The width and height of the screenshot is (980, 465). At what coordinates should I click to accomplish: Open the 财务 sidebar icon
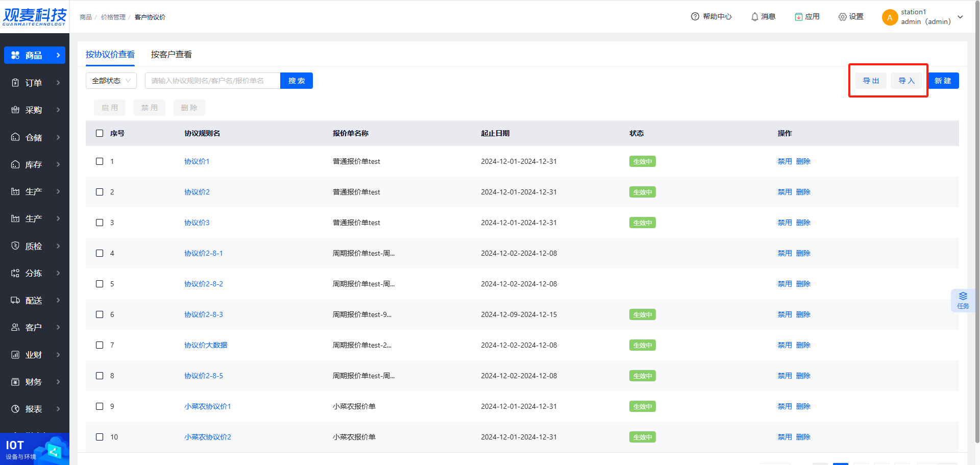point(15,382)
